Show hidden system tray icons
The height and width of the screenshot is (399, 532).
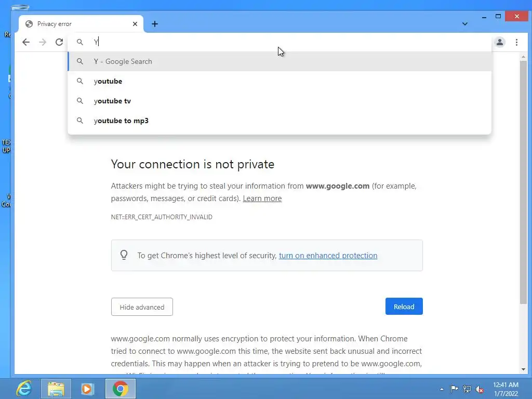442,389
